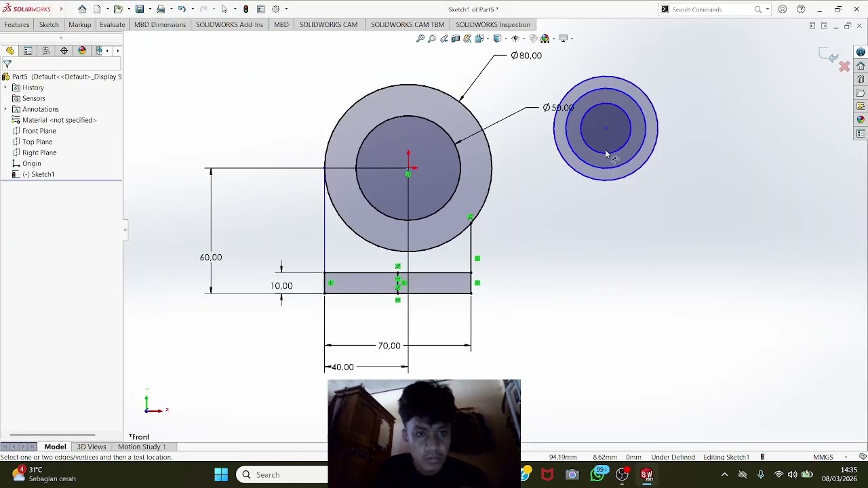
Task: Select Top Plane in the feature tree
Action: [x=37, y=142]
